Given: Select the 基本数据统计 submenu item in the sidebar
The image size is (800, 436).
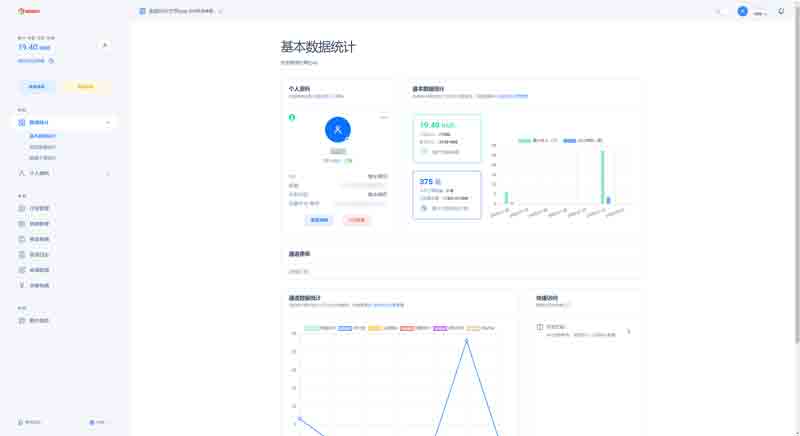Looking at the screenshot, I should (x=43, y=135).
